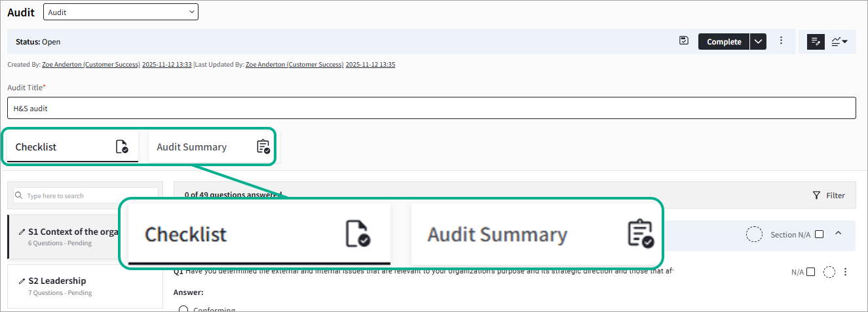Select the Conforming radio option

point(183,309)
